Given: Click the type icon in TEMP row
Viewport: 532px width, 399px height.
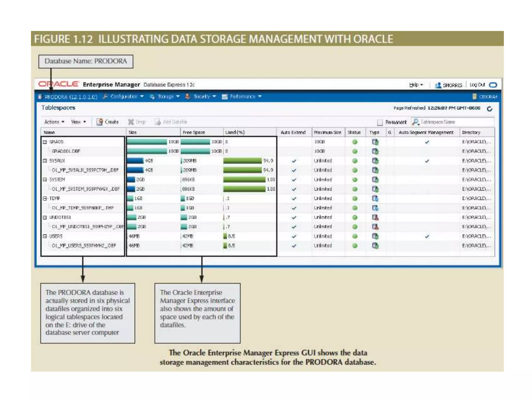Looking at the screenshot, I should (375, 198).
